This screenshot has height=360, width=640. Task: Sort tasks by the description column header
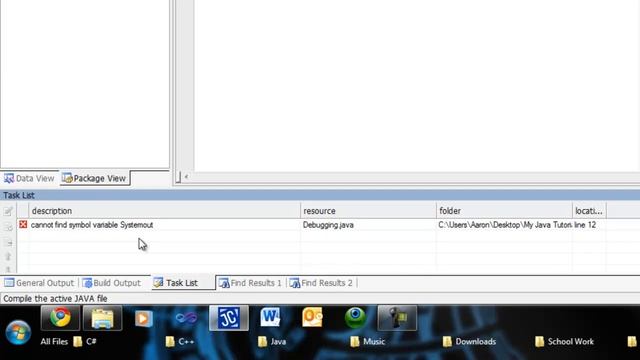[x=164, y=211]
